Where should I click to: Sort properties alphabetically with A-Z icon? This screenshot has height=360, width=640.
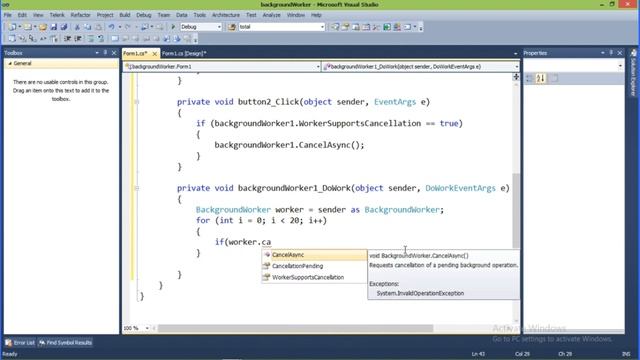click(540, 78)
